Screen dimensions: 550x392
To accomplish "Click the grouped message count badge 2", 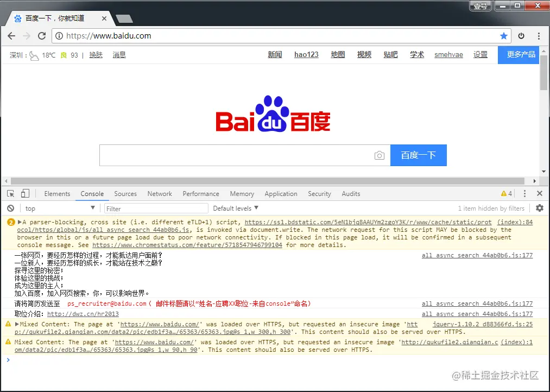I will pos(11,222).
